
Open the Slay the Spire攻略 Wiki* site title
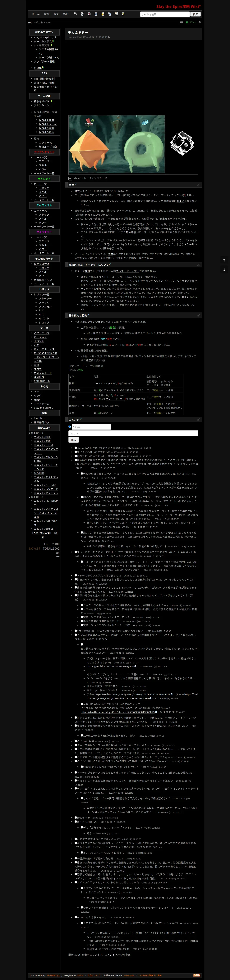[178, 7]
